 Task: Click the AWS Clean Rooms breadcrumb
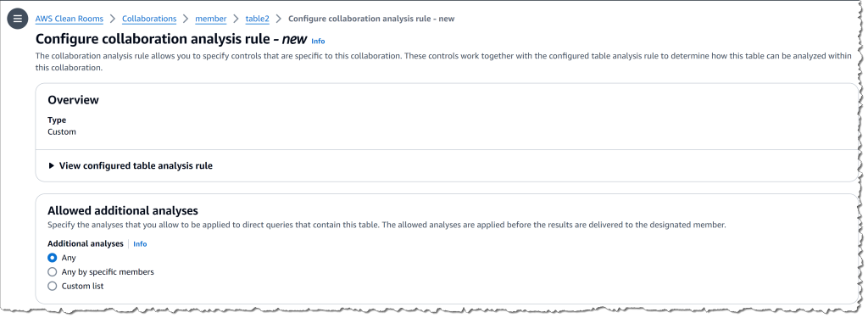tap(70, 19)
